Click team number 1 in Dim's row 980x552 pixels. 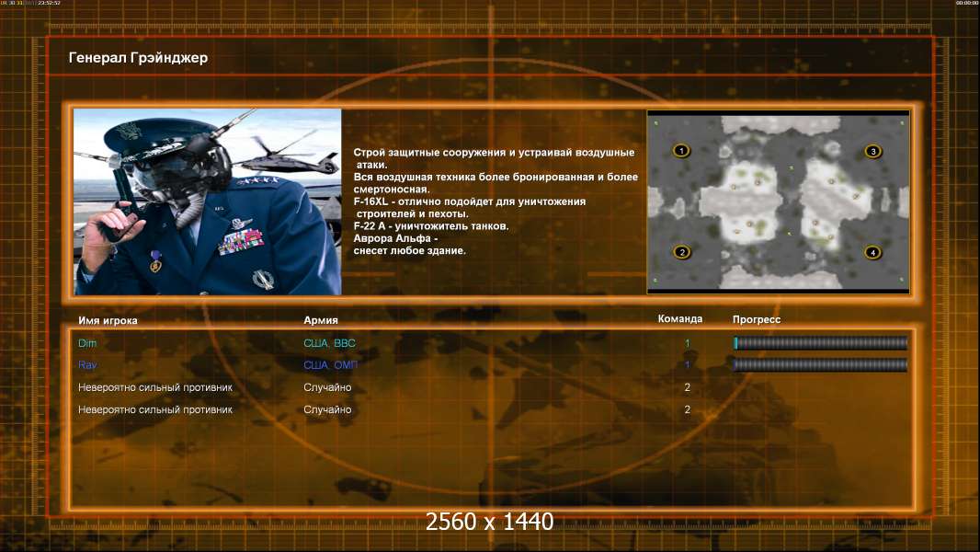coord(687,343)
